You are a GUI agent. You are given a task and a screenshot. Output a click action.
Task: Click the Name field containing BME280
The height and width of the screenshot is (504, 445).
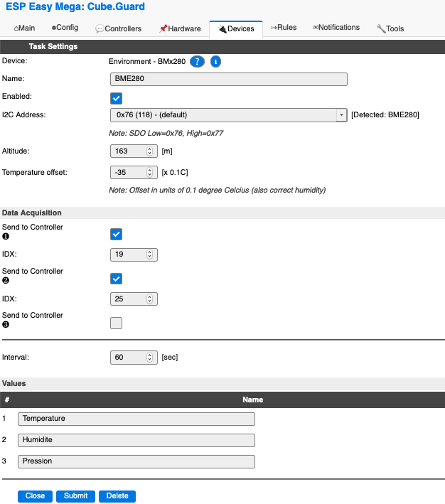(229, 79)
